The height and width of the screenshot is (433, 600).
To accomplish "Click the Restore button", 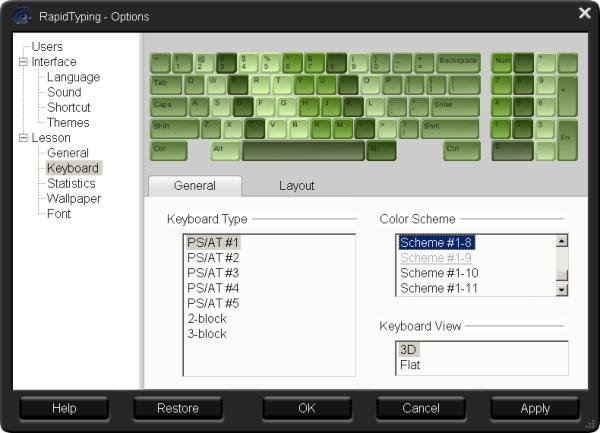I will 178,408.
